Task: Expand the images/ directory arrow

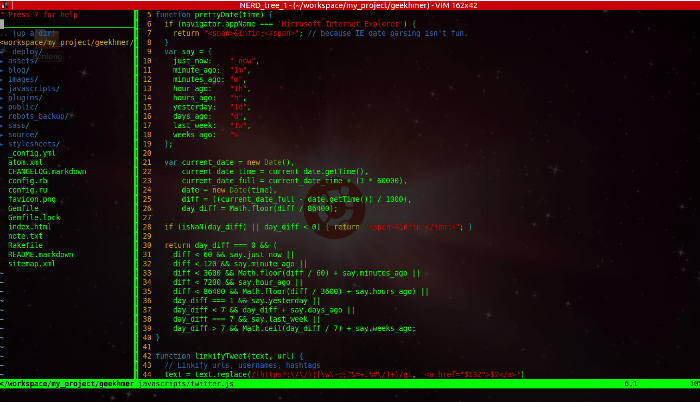Action: click(x=2, y=80)
